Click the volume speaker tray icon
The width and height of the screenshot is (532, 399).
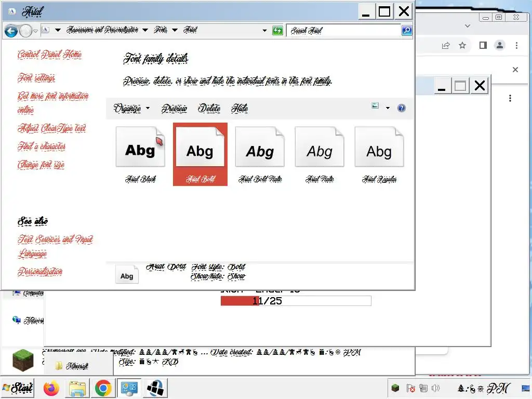436,388
